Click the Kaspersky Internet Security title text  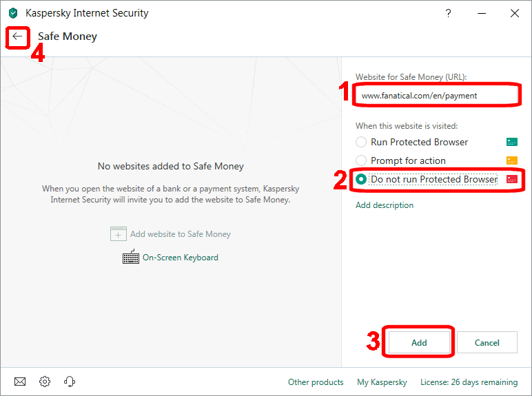pyautogui.click(x=87, y=13)
